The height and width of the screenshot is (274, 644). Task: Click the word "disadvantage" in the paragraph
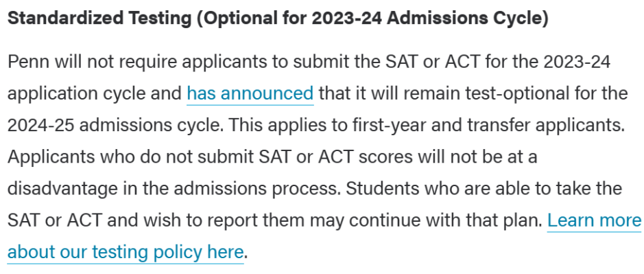pos(62,189)
